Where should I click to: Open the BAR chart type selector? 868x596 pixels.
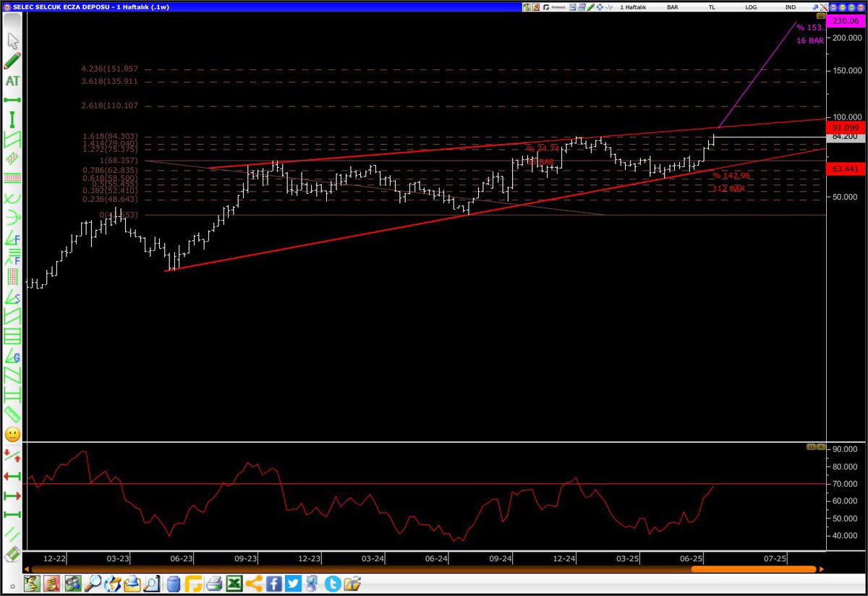(673, 7)
